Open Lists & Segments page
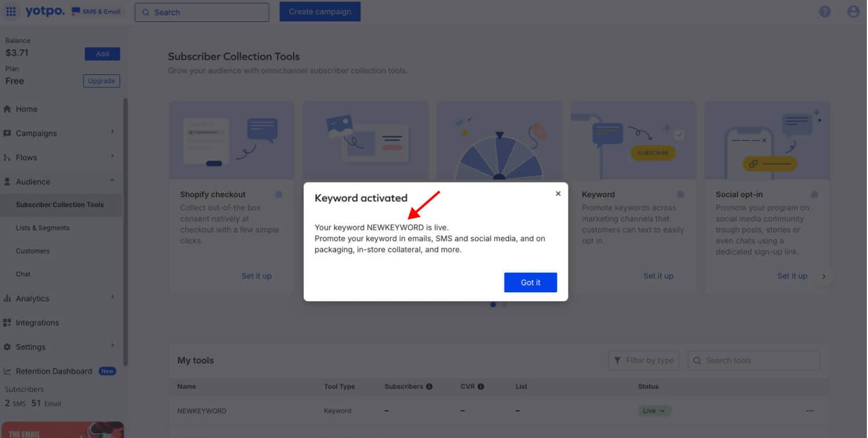The height and width of the screenshot is (438, 868). (42, 228)
